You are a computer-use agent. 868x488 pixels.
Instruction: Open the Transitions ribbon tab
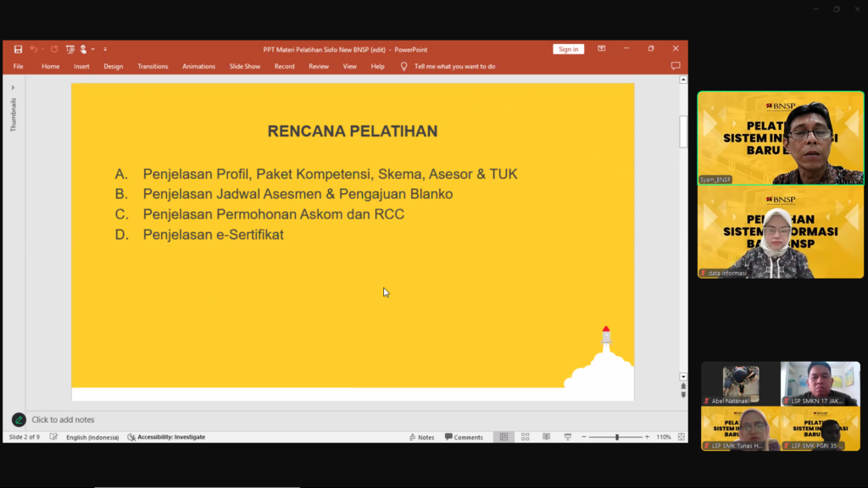153,66
